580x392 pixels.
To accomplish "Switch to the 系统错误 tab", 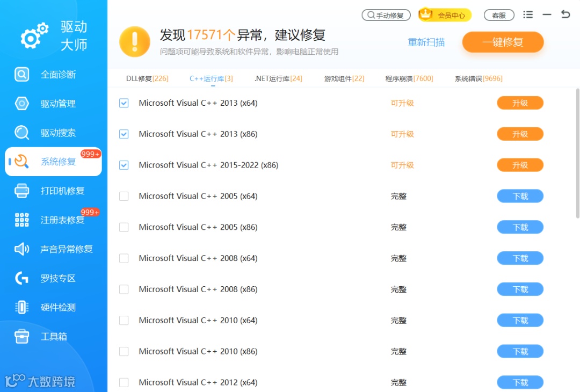I will click(479, 78).
